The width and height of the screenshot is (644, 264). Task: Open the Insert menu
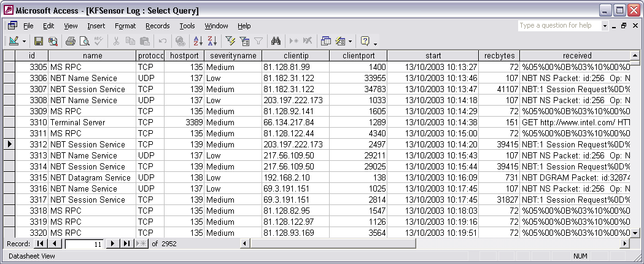pos(96,26)
